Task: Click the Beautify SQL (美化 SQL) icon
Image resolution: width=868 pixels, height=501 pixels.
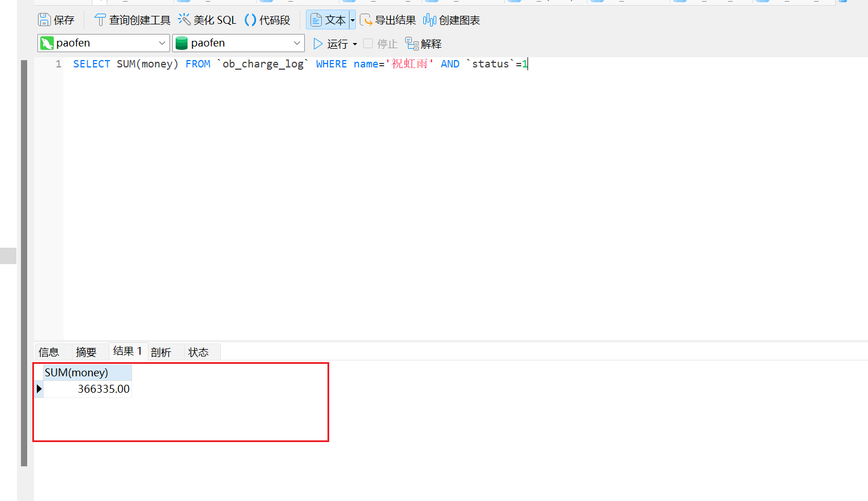Action: pos(184,20)
